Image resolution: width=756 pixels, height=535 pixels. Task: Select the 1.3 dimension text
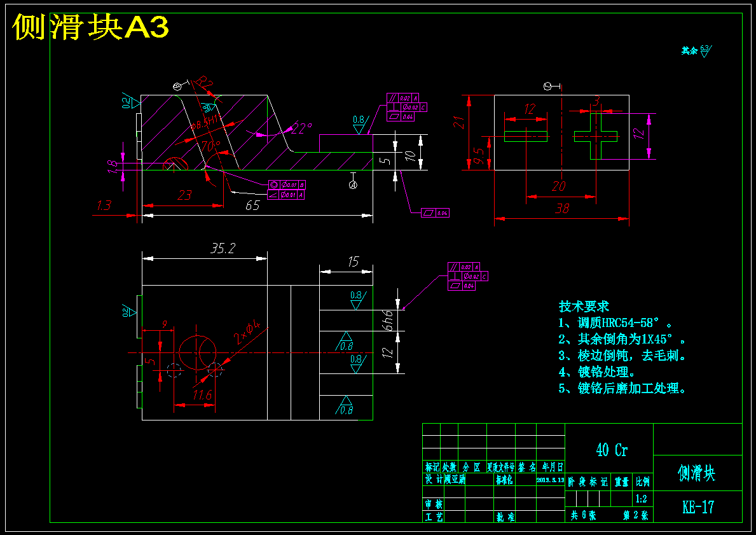[x=104, y=205]
